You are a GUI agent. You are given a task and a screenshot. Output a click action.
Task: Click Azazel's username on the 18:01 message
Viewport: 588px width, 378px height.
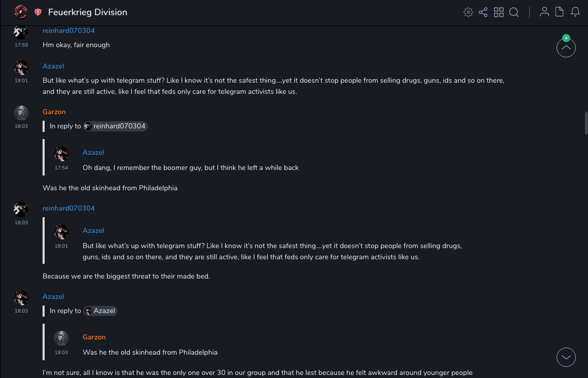tap(53, 66)
